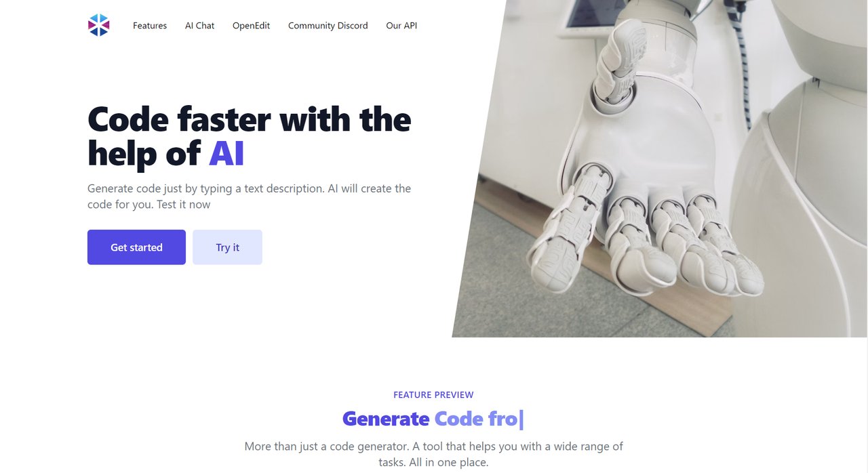Click the Try it button
The width and height of the screenshot is (868, 473).
[227, 247]
